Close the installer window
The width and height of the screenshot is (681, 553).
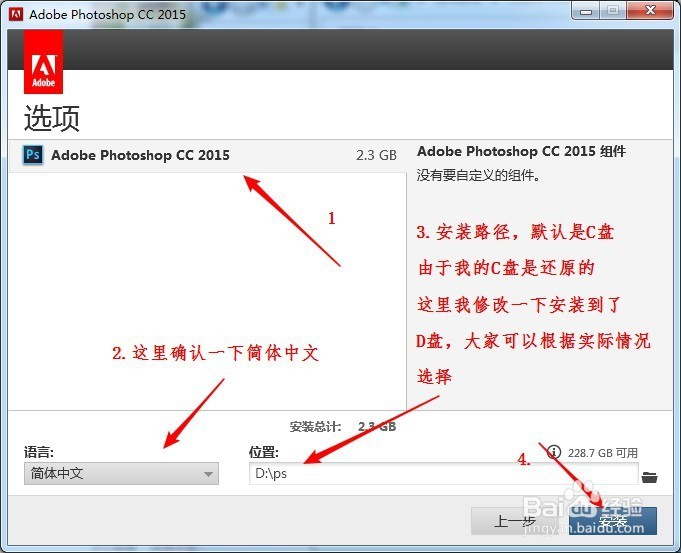(x=650, y=11)
